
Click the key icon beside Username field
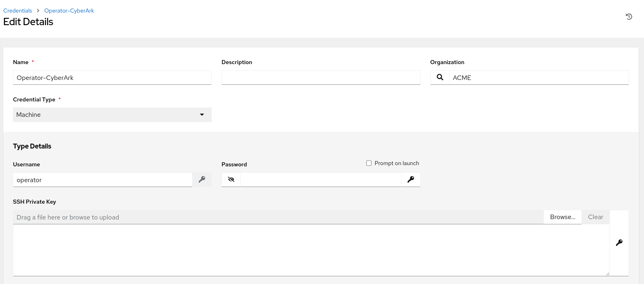point(202,180)
